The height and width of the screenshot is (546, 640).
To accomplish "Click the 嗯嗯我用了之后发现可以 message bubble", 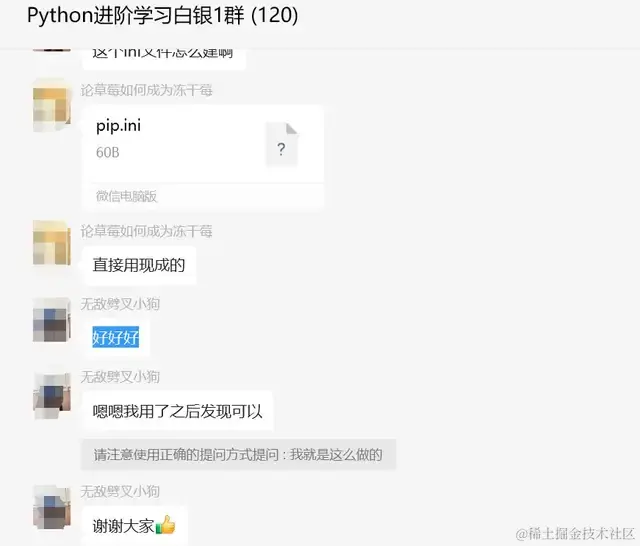I will click(x=178, y=411).
